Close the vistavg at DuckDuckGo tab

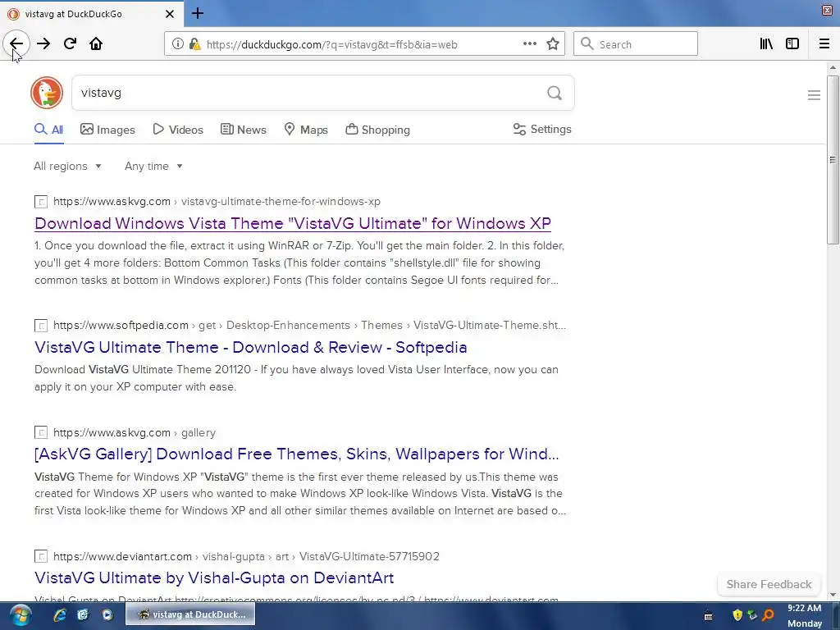coord(169,14)
